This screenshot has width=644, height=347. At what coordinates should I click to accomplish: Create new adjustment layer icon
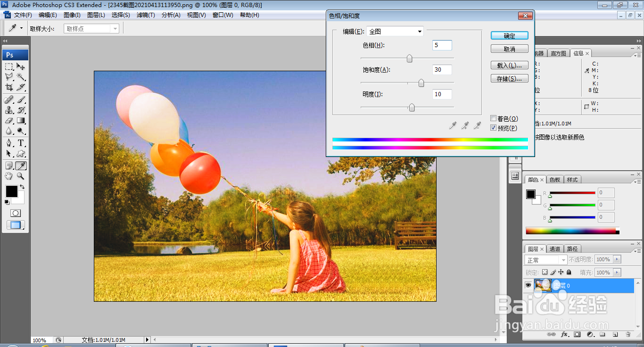[590, 334]
